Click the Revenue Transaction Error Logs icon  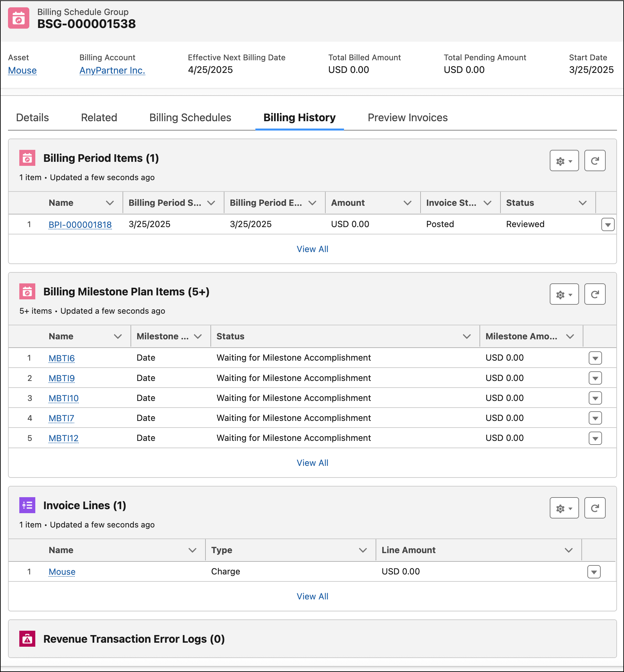(27, 639)
